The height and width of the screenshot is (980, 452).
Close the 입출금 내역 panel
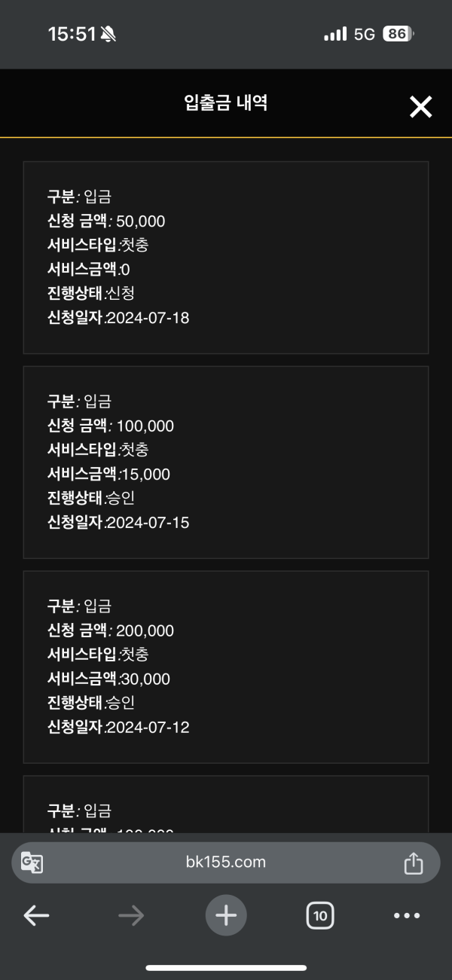pyautogui.click(x=420, y=107)
